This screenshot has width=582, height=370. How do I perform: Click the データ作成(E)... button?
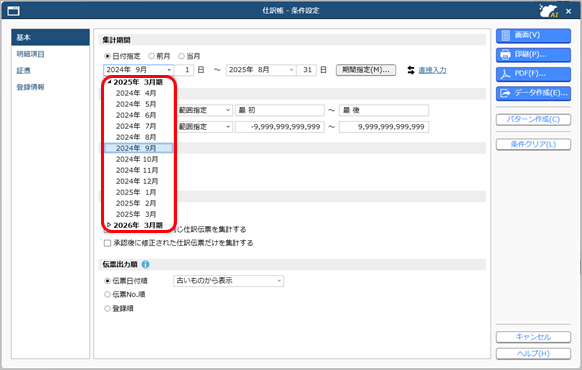pos(533,94)
